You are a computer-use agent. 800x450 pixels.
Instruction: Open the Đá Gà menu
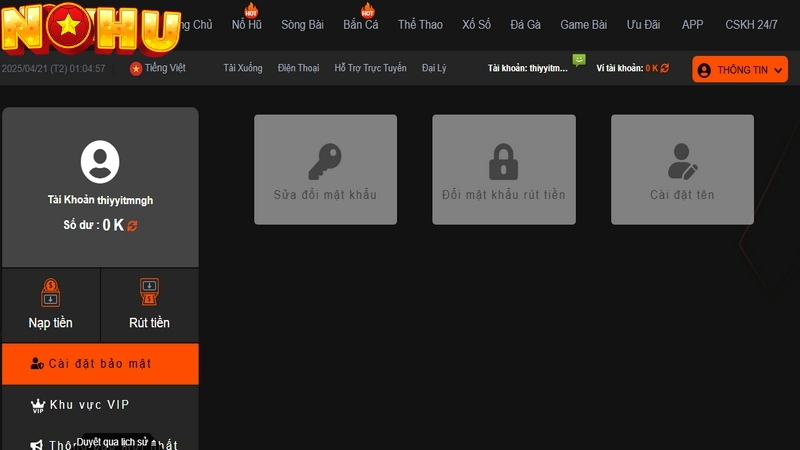click(525, 24)
